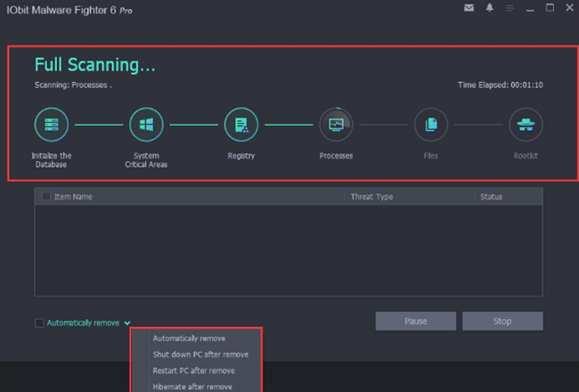The image size is (579, 392).
Task: Click the Files stage label
Action: (x=431, y=156)
